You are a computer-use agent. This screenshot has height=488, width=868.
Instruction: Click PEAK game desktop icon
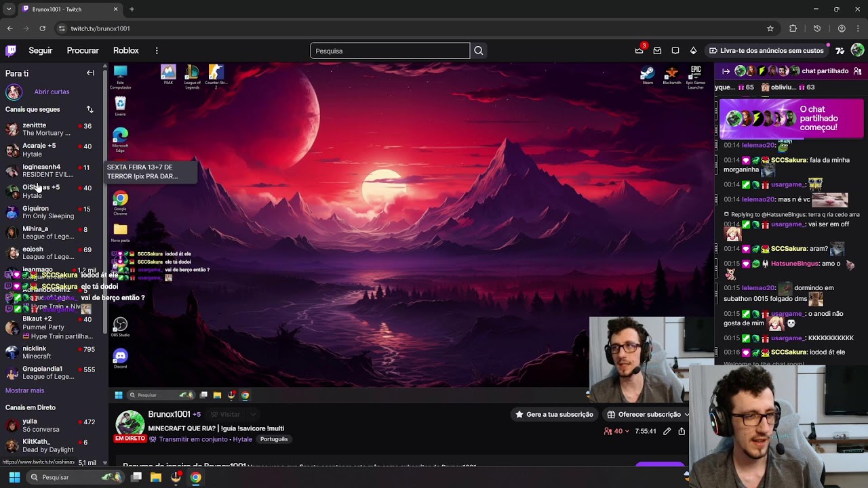coord(168,75)
